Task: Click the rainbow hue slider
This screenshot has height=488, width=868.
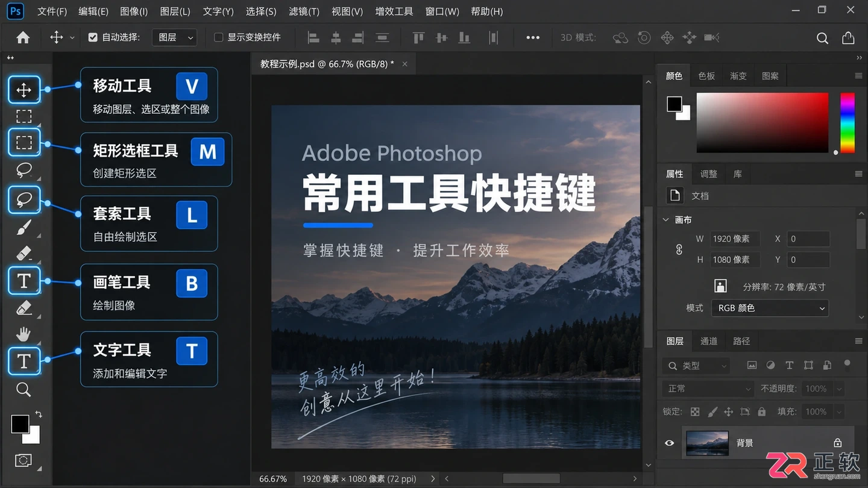Action: click(848, 123)
